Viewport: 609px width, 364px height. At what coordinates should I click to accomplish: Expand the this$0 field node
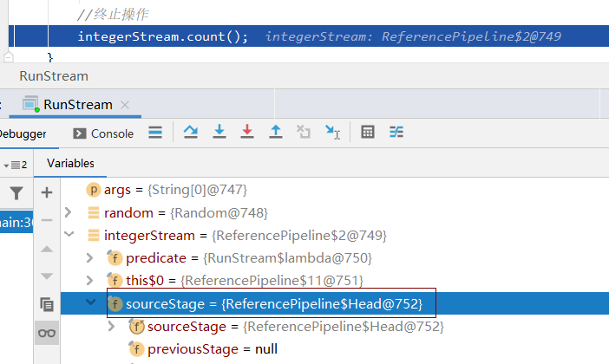(x=89, y=280)
